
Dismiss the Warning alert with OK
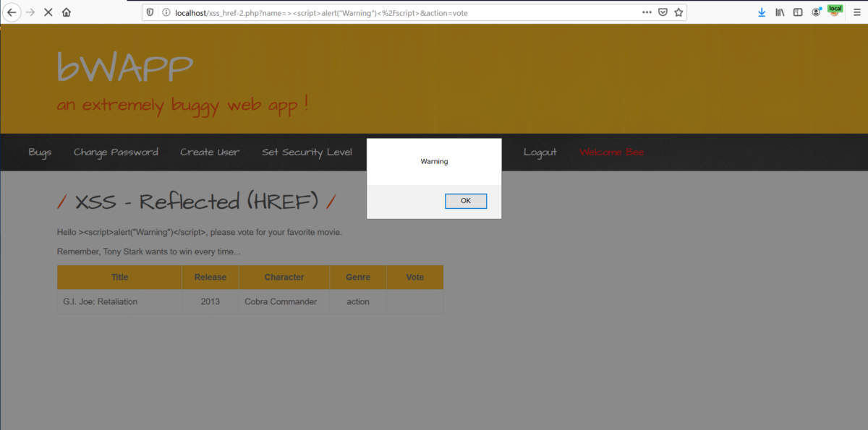[466, 201]
